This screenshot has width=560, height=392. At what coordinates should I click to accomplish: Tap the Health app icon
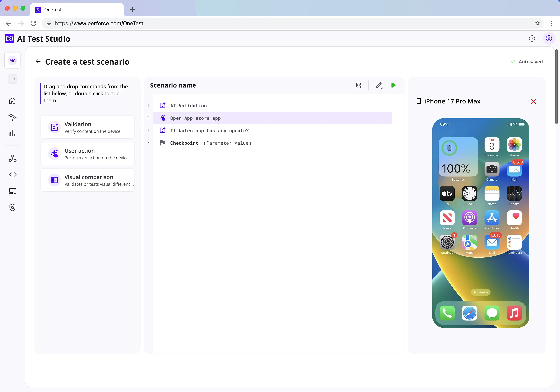click(x=514, y=218)
